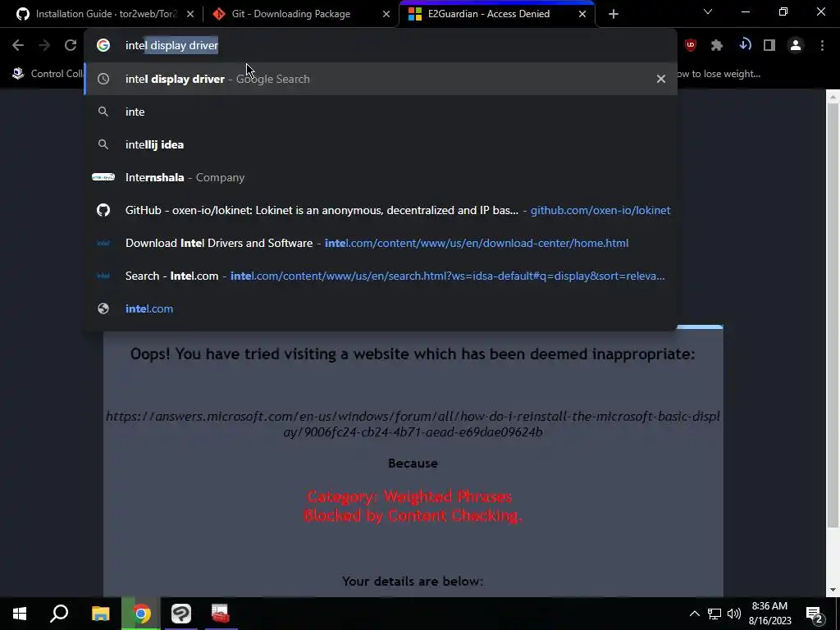Switch to Installation Guide tor2web tab
The height and width of the screenshot is (630, 840).
(106, 14)
